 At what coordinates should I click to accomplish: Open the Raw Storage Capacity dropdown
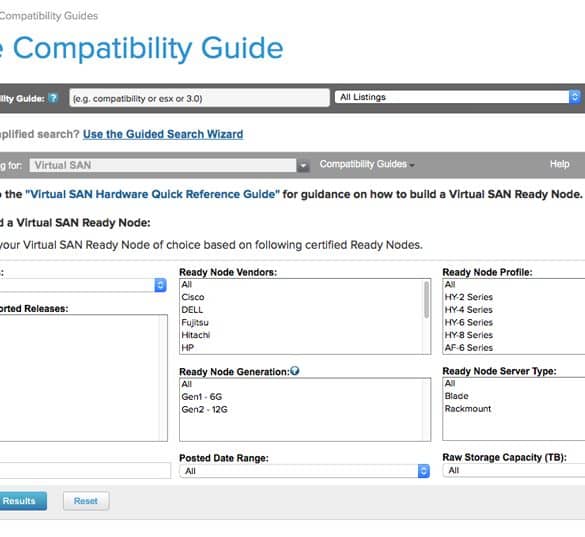514,471
